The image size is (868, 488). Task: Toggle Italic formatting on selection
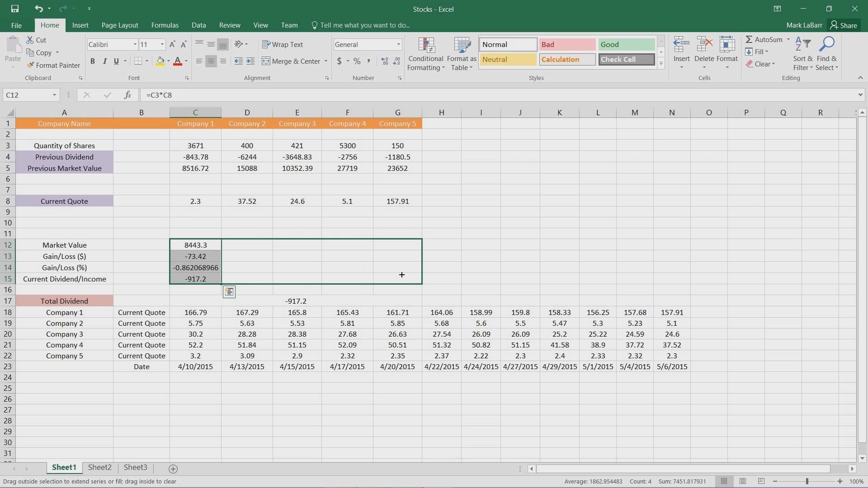click(104, 61)
